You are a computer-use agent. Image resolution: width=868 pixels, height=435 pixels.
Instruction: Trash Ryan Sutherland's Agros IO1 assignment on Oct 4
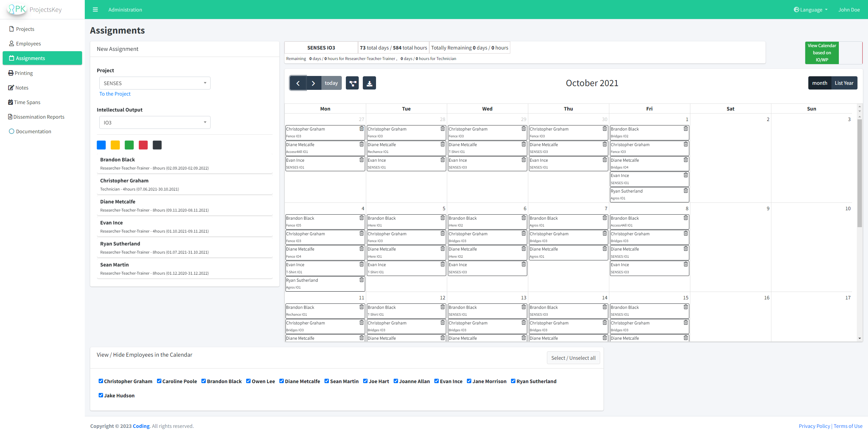coord(361,280)
